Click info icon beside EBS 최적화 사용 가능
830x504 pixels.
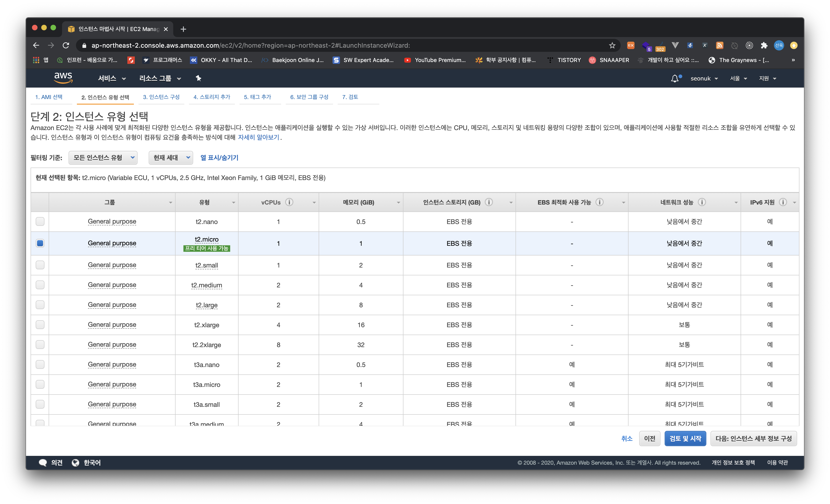pos(599,202)
